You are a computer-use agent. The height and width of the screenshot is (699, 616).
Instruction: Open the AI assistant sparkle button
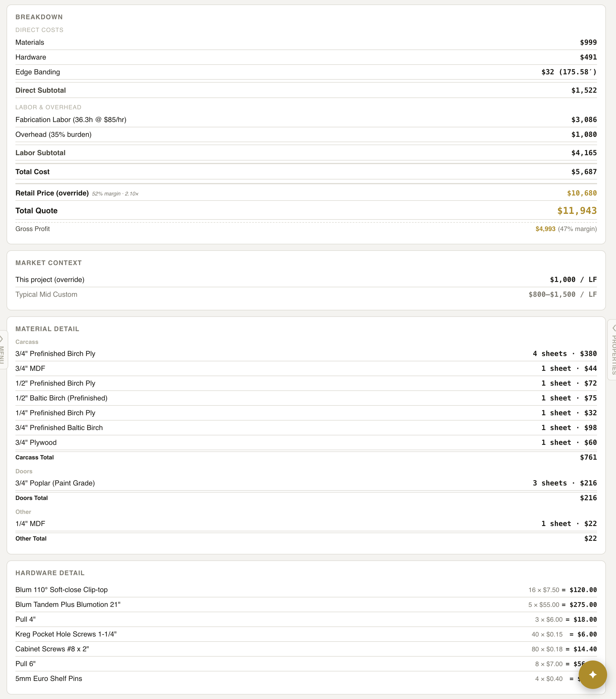(x=593, y=674)
